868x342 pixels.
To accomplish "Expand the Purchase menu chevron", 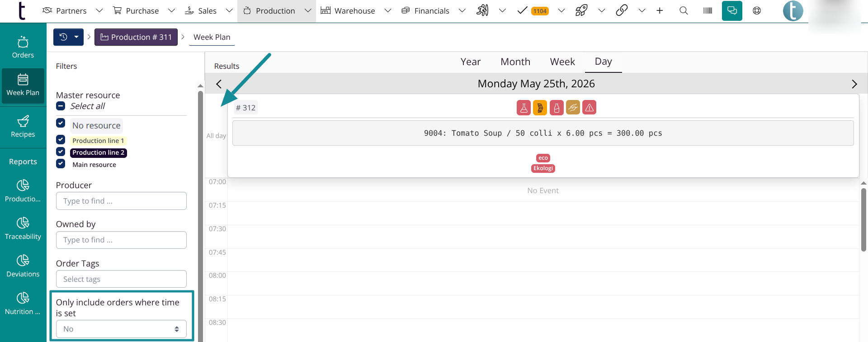I will pyautogui.click(x=171, y=10).
